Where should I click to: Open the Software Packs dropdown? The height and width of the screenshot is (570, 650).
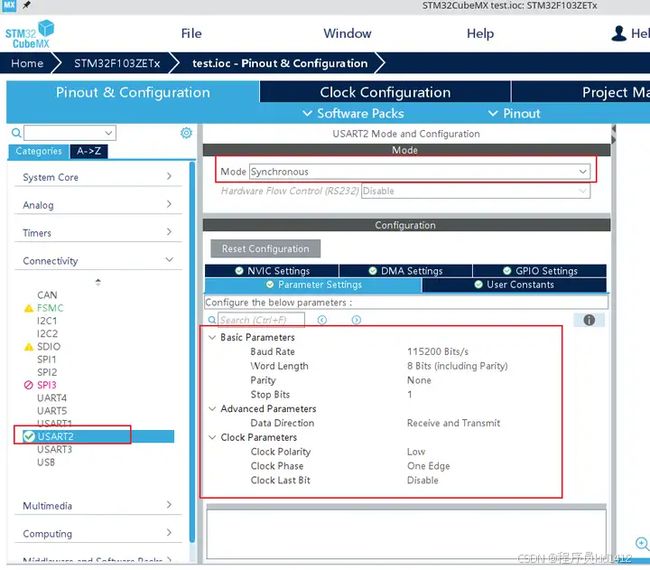[x=353, y=113]
